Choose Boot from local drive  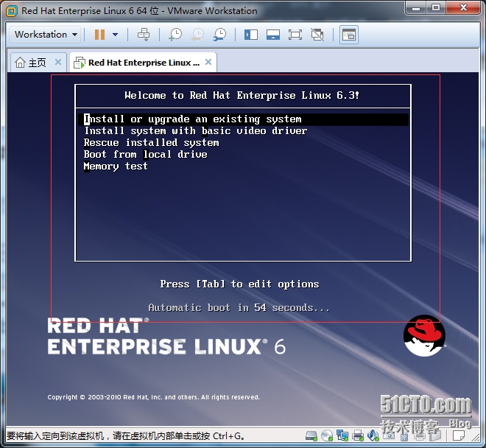145,155
